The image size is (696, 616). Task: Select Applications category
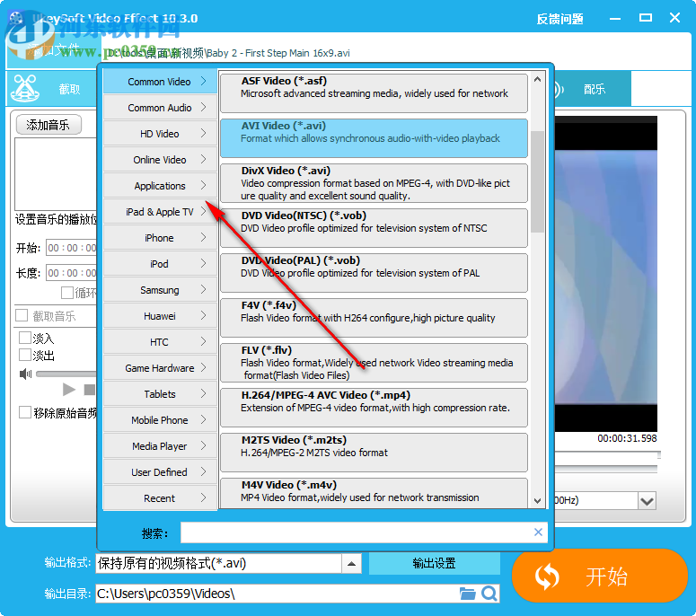(160, 186)
